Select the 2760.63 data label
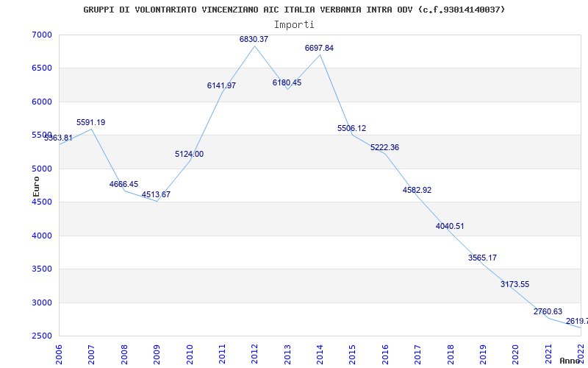588x368 pixels. coord(548,311)
